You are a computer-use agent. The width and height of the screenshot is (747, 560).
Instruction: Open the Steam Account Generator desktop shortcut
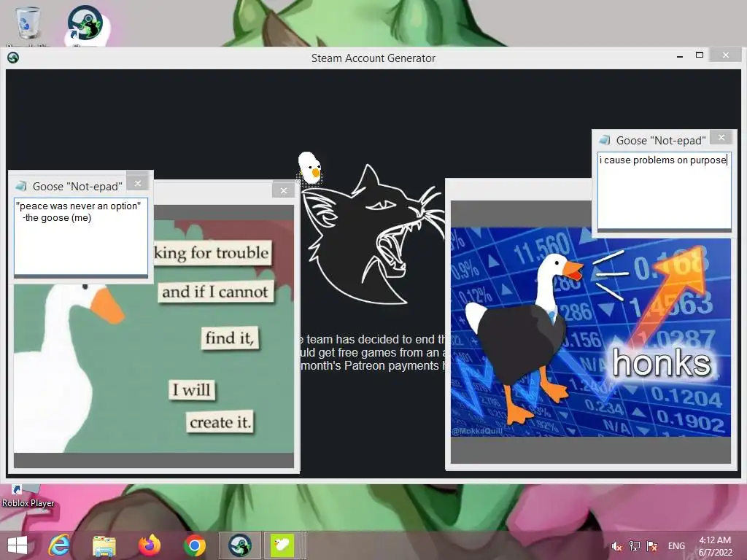(x=86, y=25)
